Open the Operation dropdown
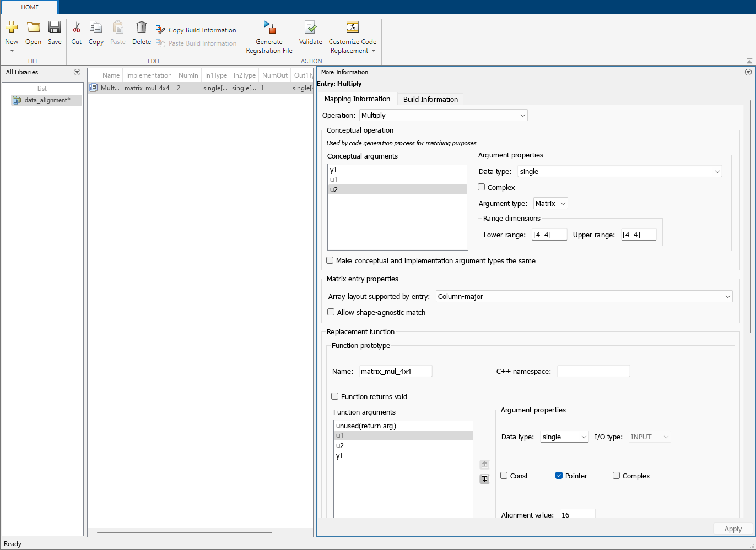756x550 pixels. point(444,116)
